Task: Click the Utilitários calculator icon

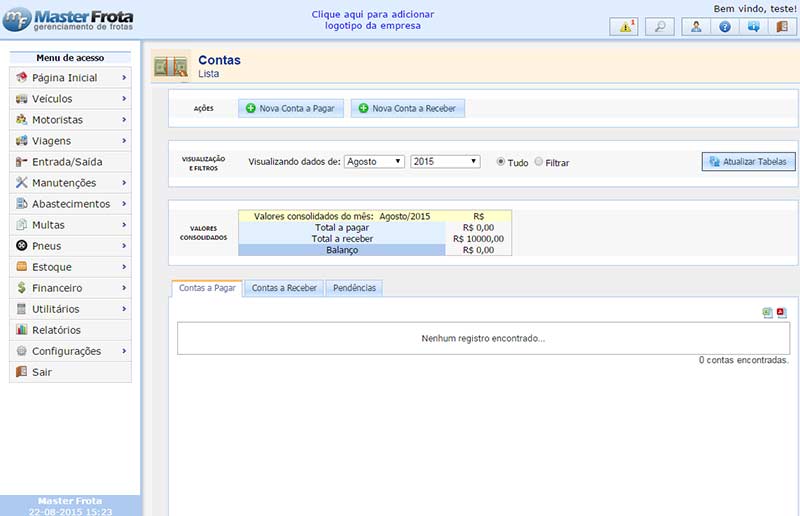Action: point(21,309)
